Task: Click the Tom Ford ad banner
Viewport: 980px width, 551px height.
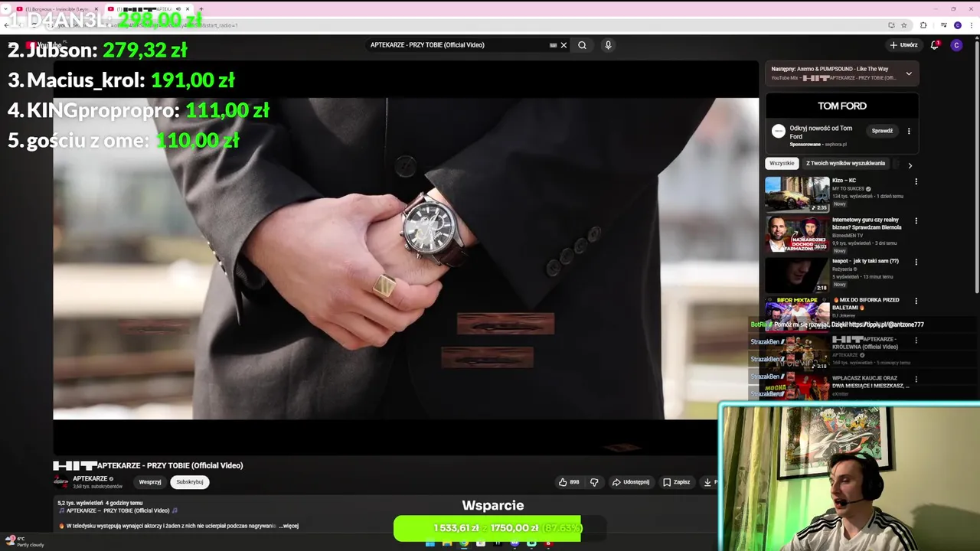Action: point(842,106)
